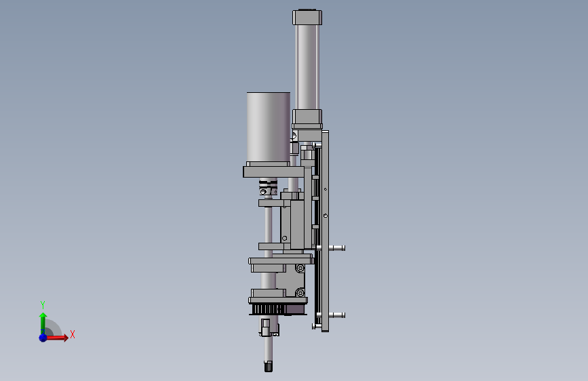Viewport: 588px width, 381px height.
Task: Select the splined shaft tip at bottom
Action: [268, 366]
